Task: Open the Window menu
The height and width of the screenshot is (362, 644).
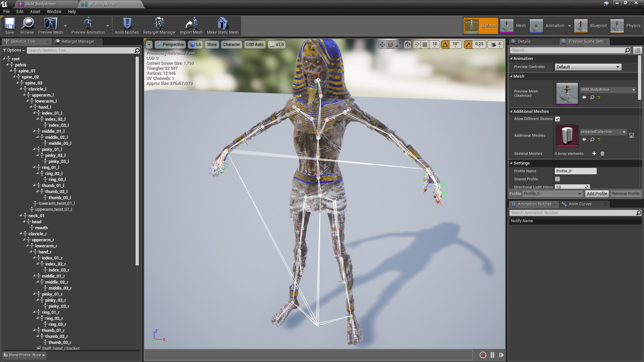Action: (54, 11)
